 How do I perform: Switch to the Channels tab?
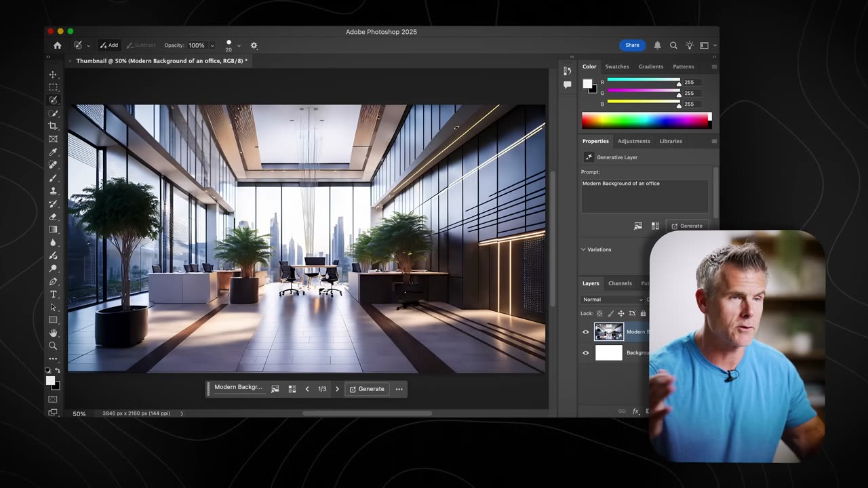coord(620,283)
